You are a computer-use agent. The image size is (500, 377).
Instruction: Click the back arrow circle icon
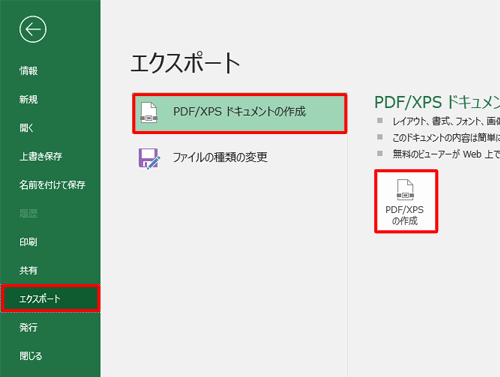[x=33, y=29]
